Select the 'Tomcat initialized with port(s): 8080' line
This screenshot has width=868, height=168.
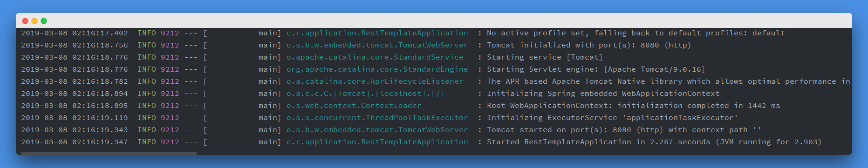(589, 45)
